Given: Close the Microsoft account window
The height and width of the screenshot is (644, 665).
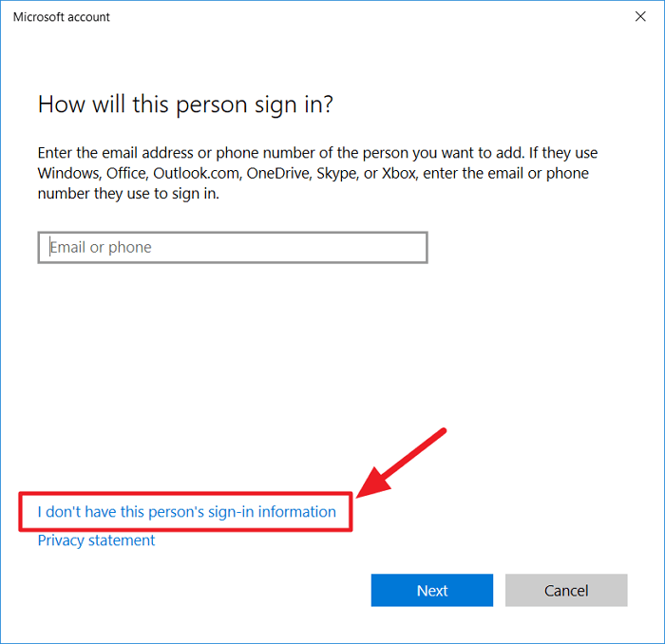Looking at the screenshot, I should [640, 16].
